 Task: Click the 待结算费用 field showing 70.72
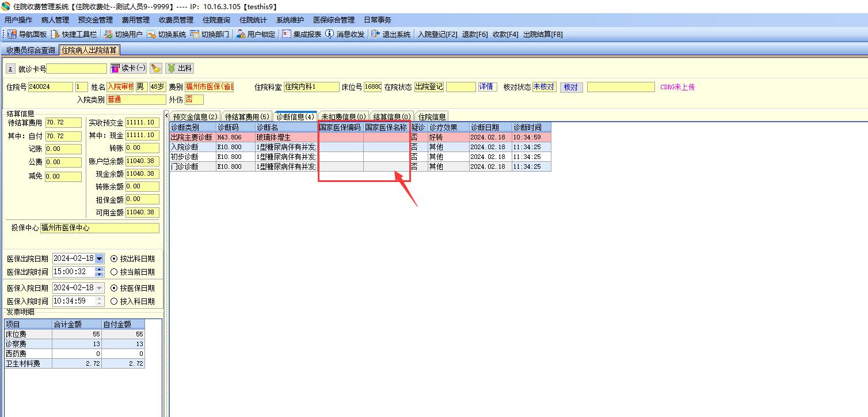click(63, 123)
